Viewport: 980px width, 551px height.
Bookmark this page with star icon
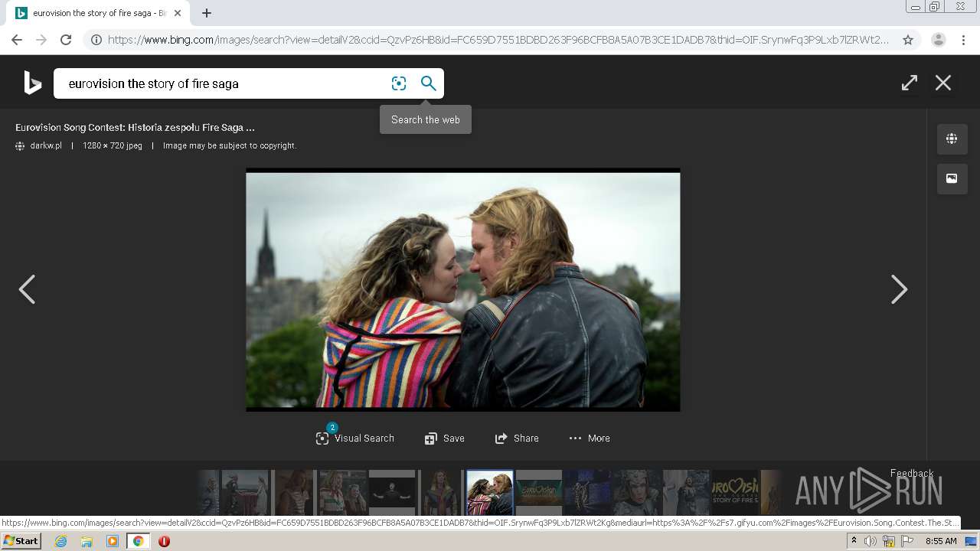click(908, 40)
